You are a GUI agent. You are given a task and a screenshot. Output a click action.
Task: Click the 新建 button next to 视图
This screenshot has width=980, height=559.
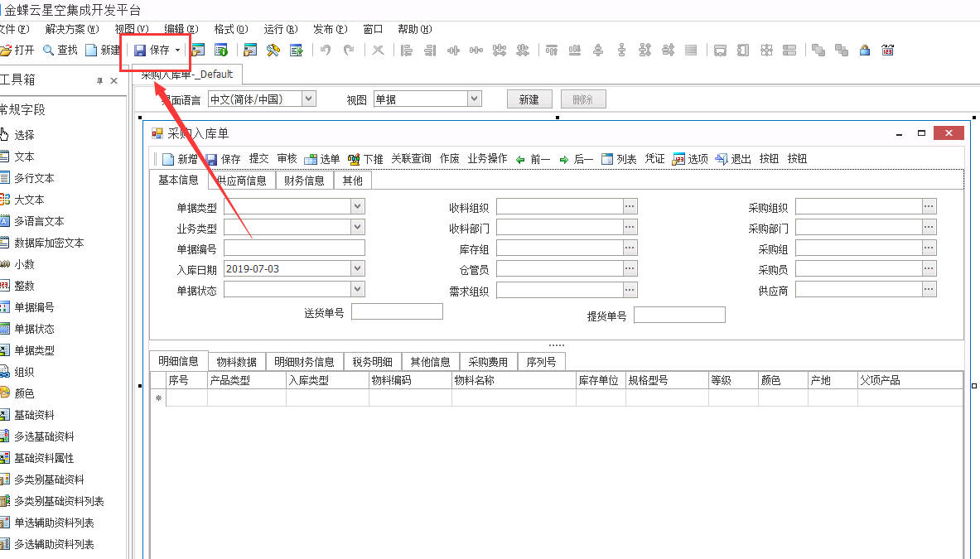click(529, 99)
